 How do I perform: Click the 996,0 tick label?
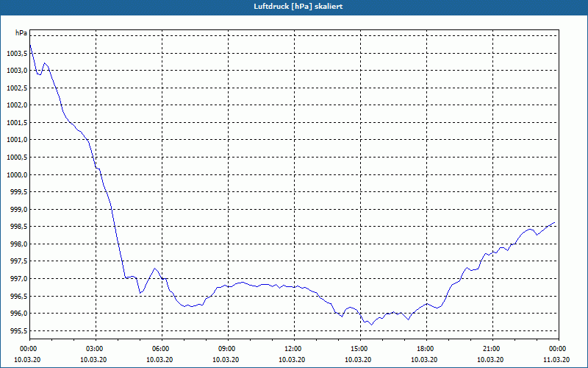coord(18,314)
